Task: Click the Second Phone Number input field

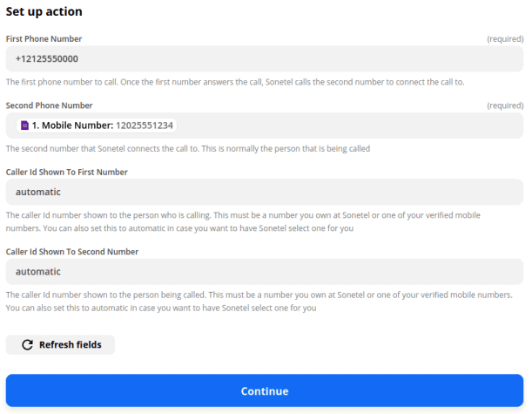Action: pyautogui.click(x=348, y=126)
